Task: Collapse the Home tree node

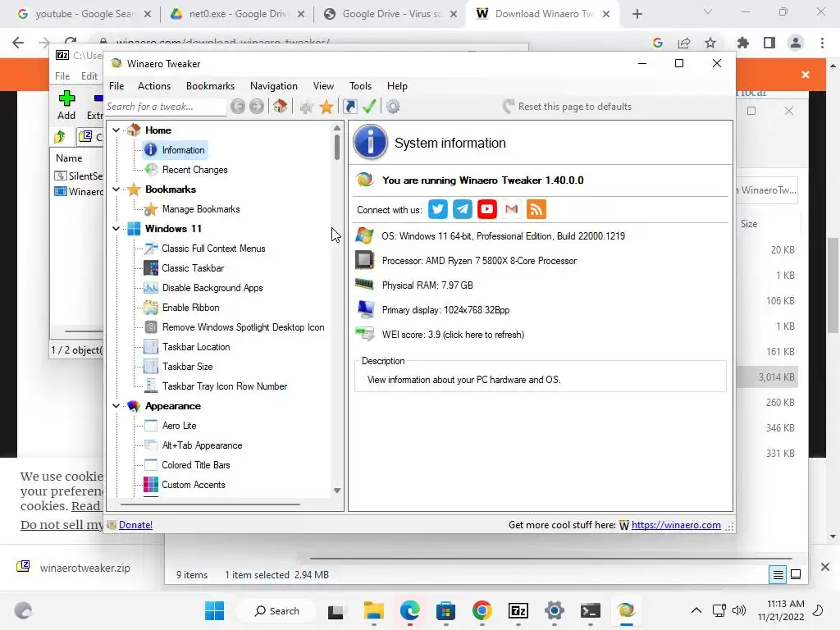Action: tap(116, 130)
